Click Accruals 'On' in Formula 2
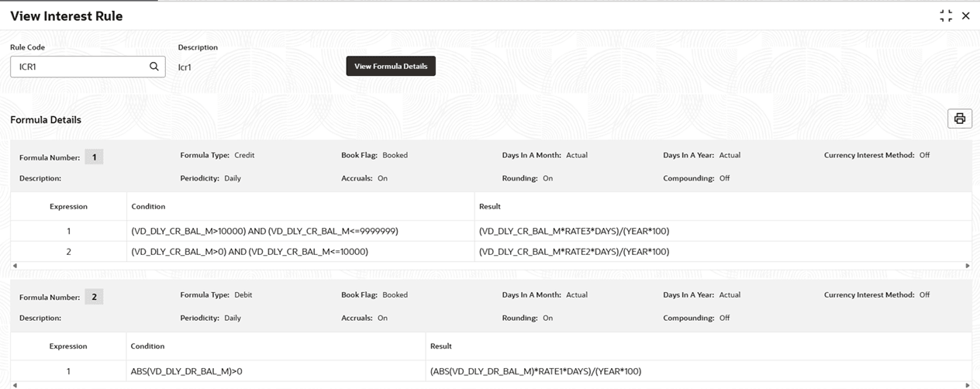The height and width of the screenshot is (389, 980). pos(382,318)
